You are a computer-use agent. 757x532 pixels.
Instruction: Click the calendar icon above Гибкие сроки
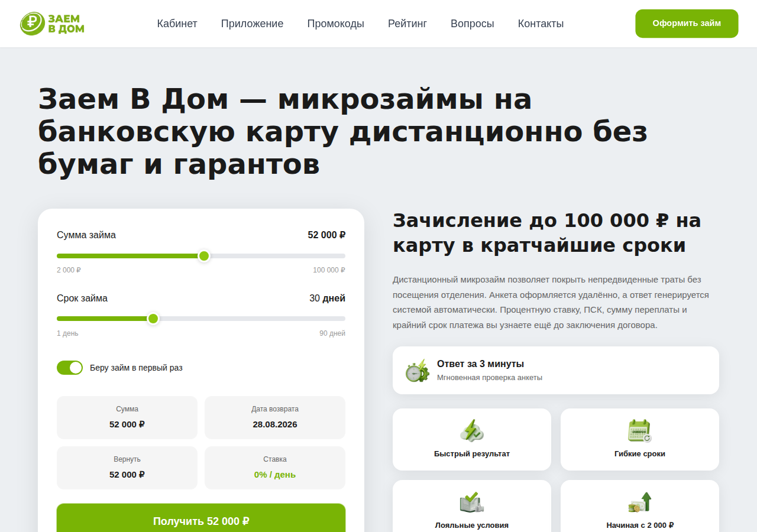click(640, 430)
